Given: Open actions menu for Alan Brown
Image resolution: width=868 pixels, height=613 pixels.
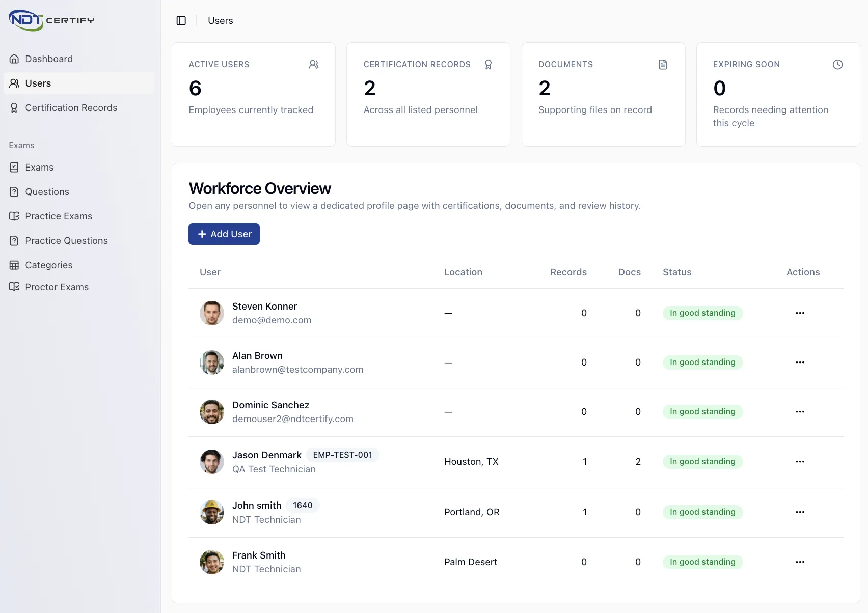Looking at the screenshot, I should 800,363.
